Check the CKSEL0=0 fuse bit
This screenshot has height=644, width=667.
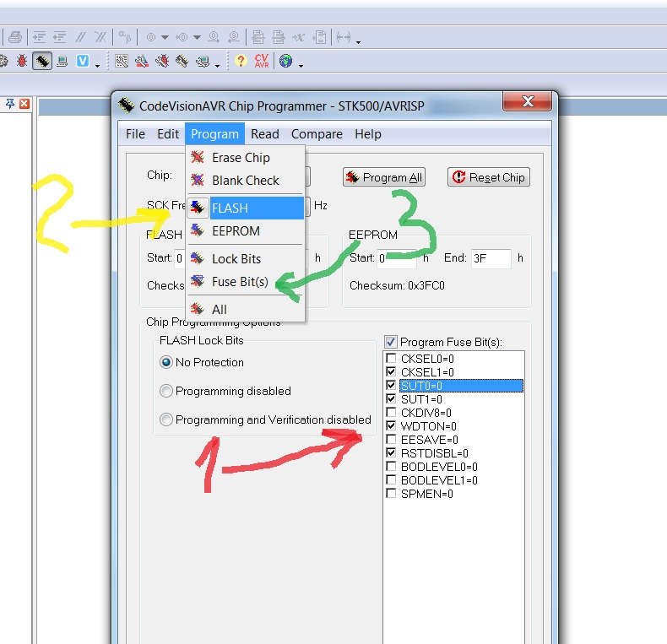point(391,358)
